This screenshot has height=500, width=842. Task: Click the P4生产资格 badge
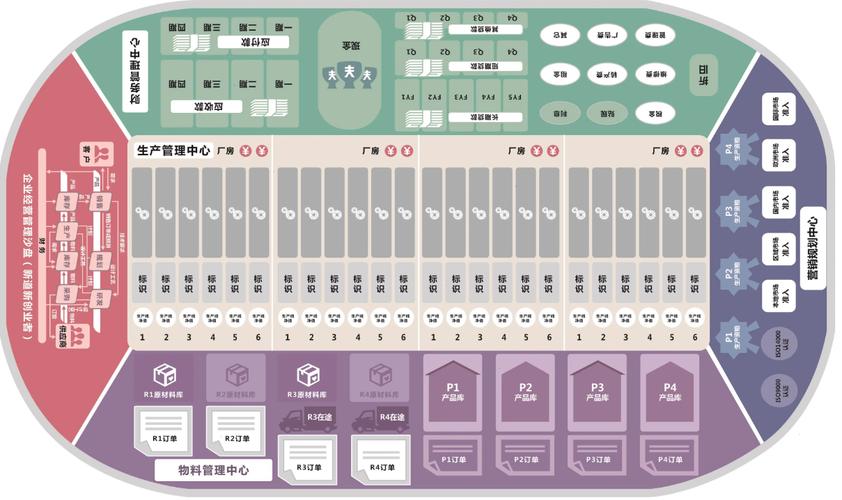[734, 149]
